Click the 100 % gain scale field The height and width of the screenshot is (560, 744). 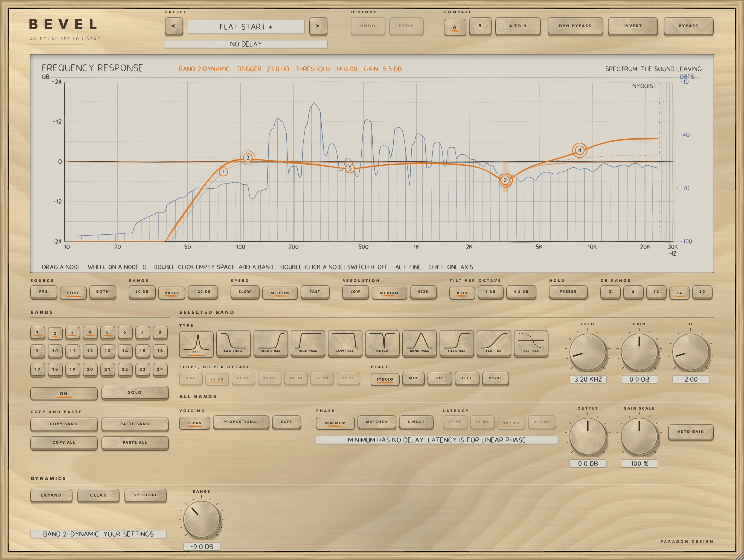click(x=639, y=463)
